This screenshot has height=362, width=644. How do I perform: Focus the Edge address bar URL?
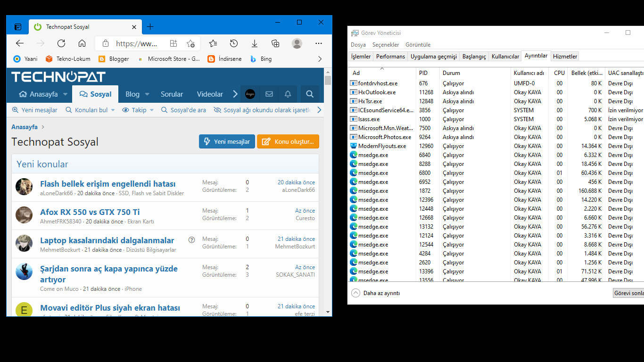[137, 43]
